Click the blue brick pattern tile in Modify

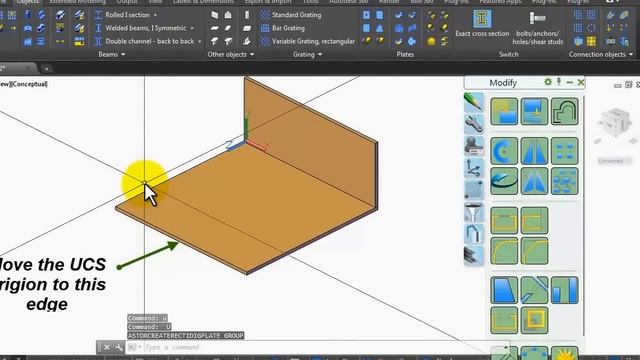click(564, 181)
